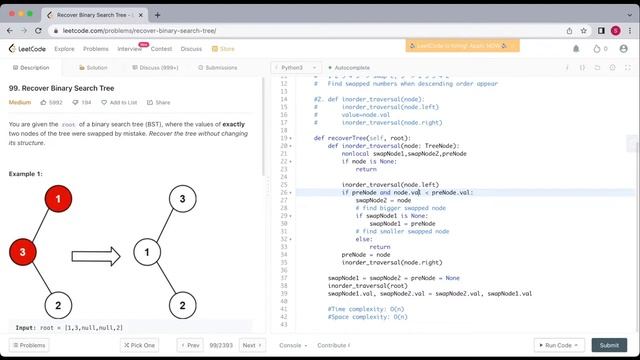This screenshot has height=360, width=640.
Task: Click the address bar URL
Action: click(x=140, y=31)
